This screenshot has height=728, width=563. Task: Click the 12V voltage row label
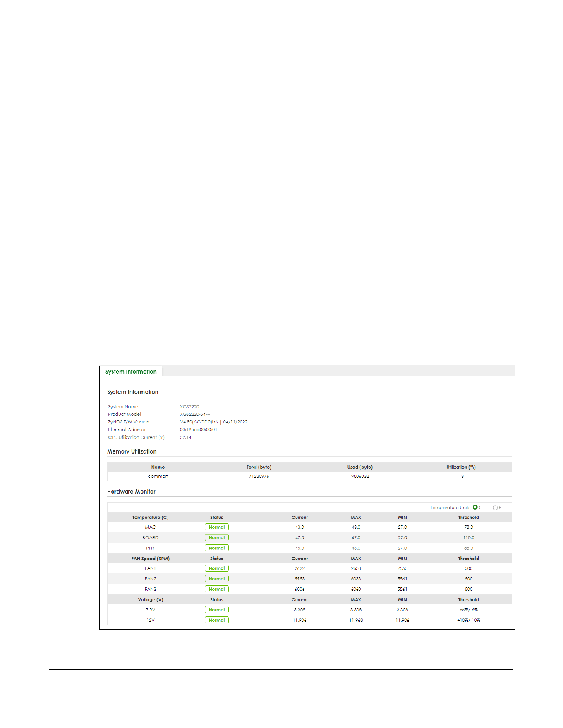click(x=150, y=620)
